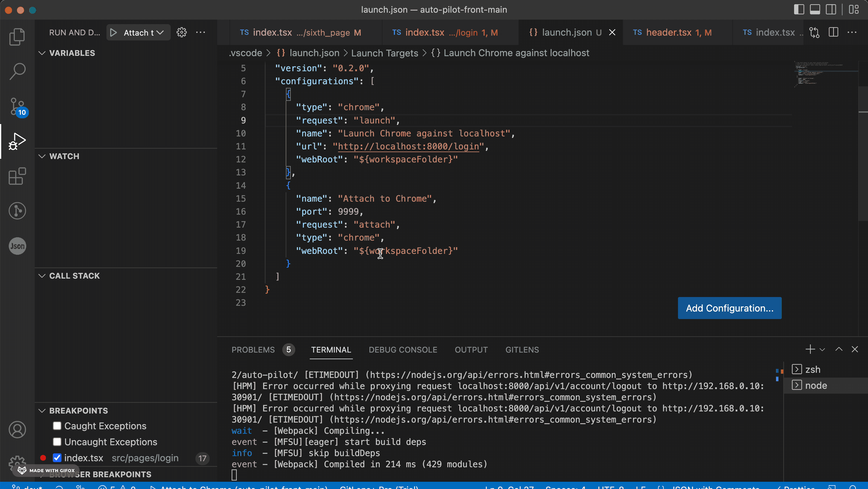Viewport: 868px width, 489px height.
Task: Select the zsh terminal in the list
Action: 813,369
